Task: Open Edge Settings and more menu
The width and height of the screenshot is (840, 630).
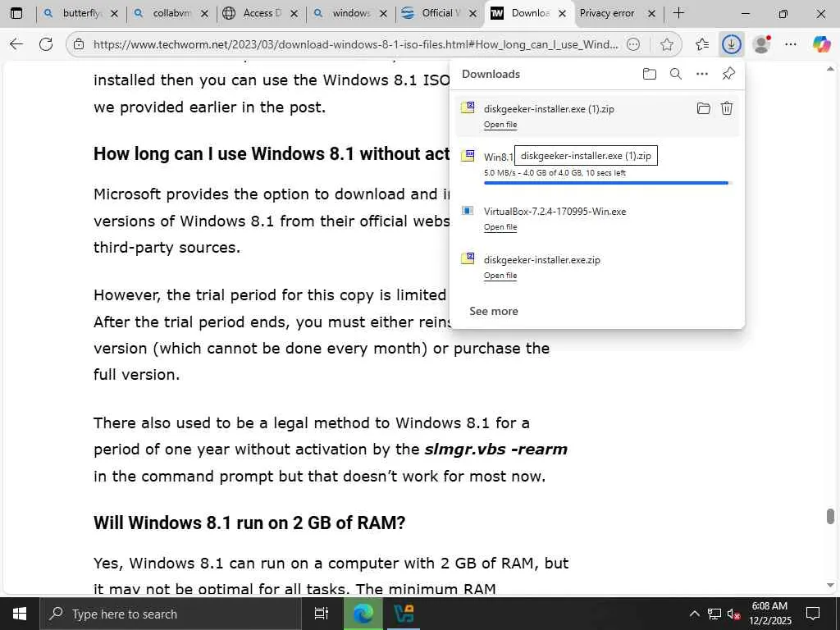Action: point(791,44)
